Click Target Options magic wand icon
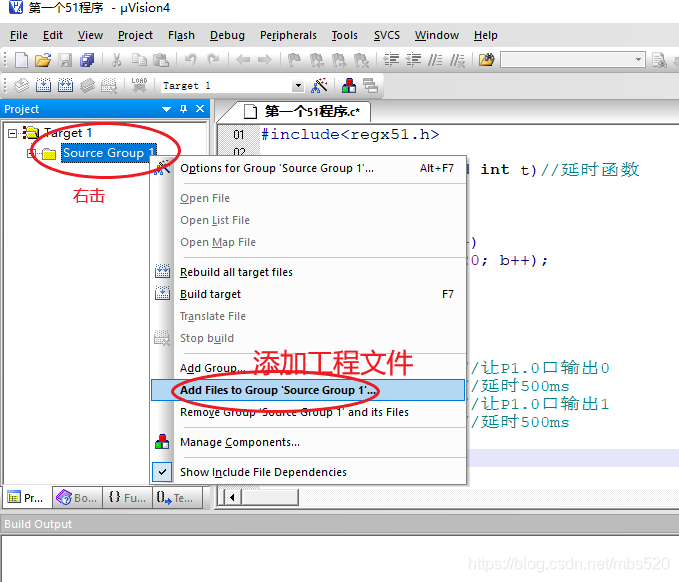The width and height of the screenshot is (679, 582). click(319, 85)
